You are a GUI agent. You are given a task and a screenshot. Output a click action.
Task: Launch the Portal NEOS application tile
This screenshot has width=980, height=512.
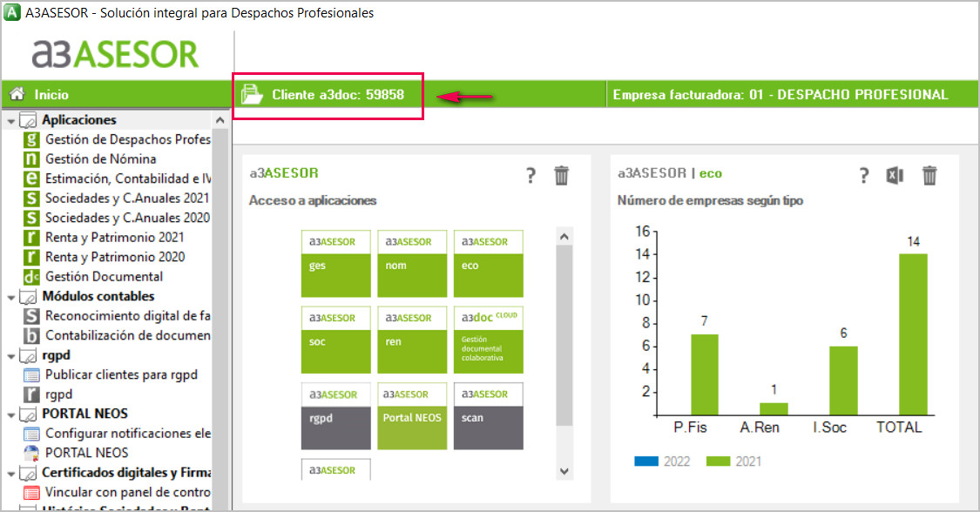412,416
